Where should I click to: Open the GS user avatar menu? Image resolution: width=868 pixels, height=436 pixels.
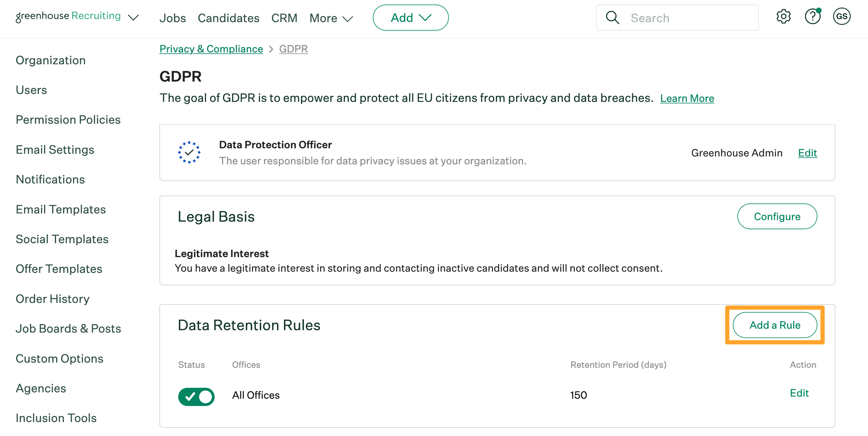coord(841,17)
